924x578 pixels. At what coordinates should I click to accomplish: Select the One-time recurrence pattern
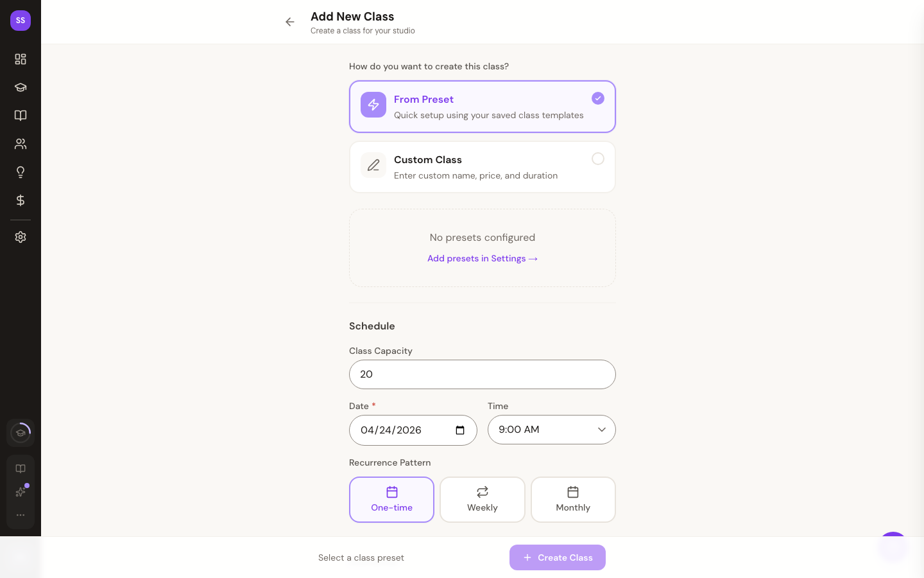[x=391, y=500]
